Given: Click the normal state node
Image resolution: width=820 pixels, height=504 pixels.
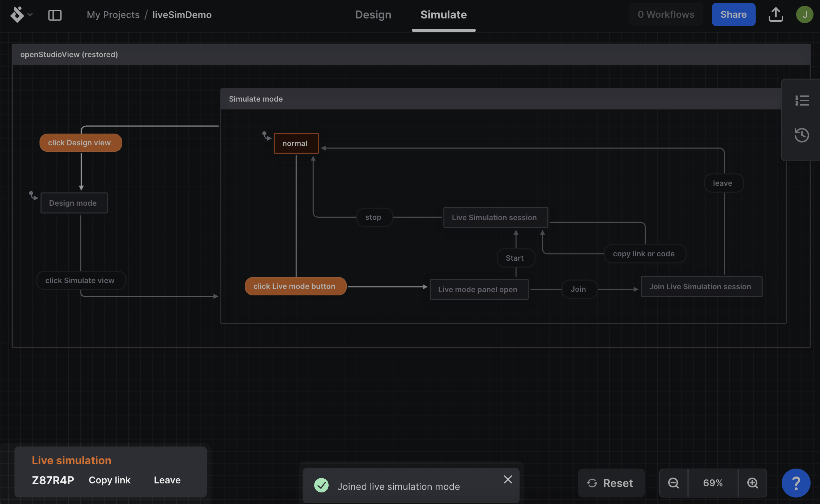Looking at the screenshot, I should 296,143.
